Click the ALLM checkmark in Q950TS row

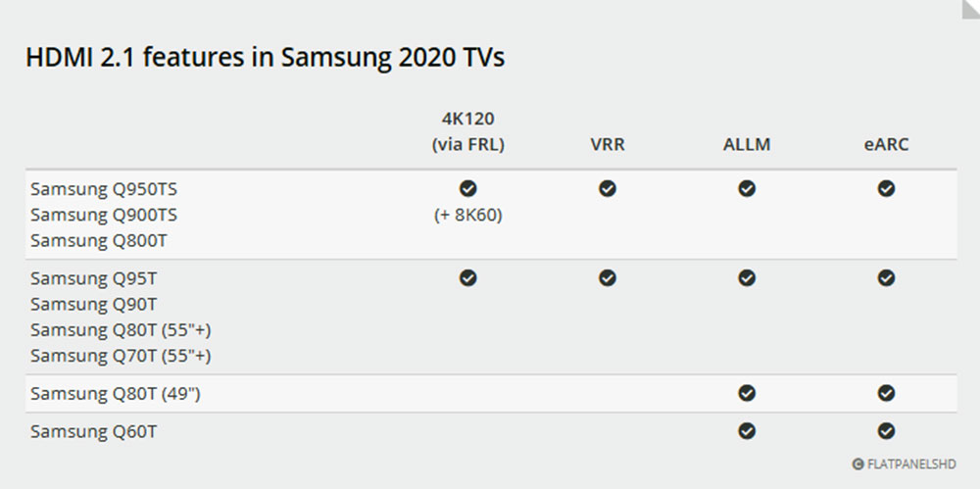747,188
